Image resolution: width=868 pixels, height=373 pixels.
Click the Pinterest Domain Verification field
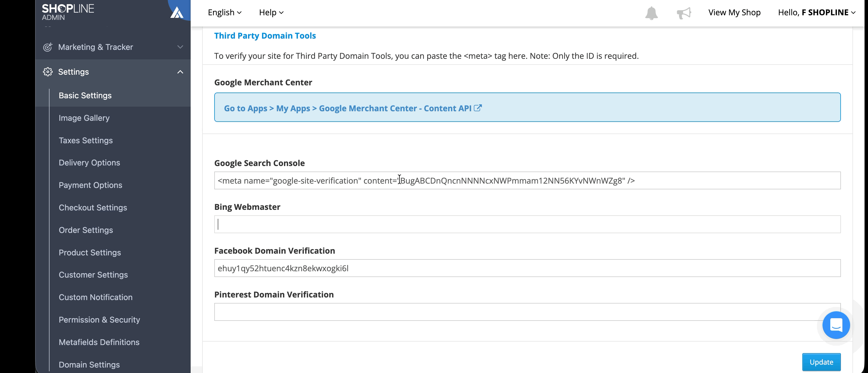click(527, 312)
